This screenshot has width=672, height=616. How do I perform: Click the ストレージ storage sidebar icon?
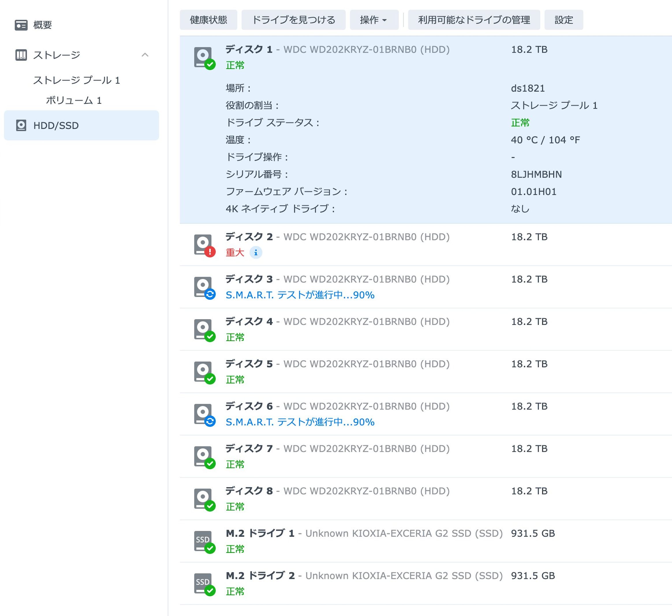21,55
